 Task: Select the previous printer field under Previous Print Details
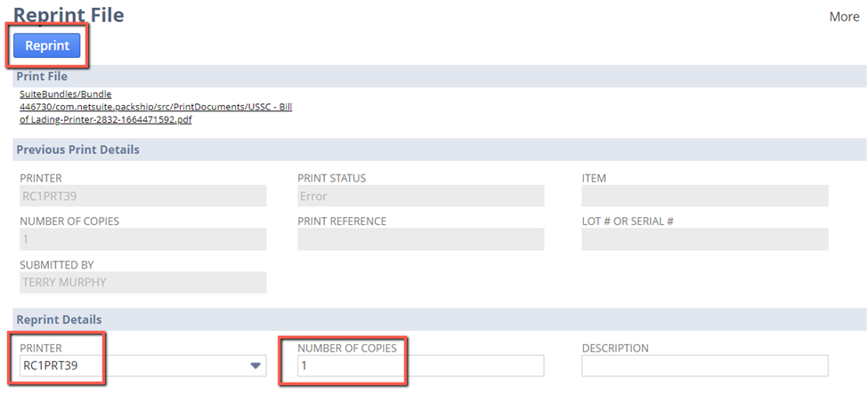142,196
